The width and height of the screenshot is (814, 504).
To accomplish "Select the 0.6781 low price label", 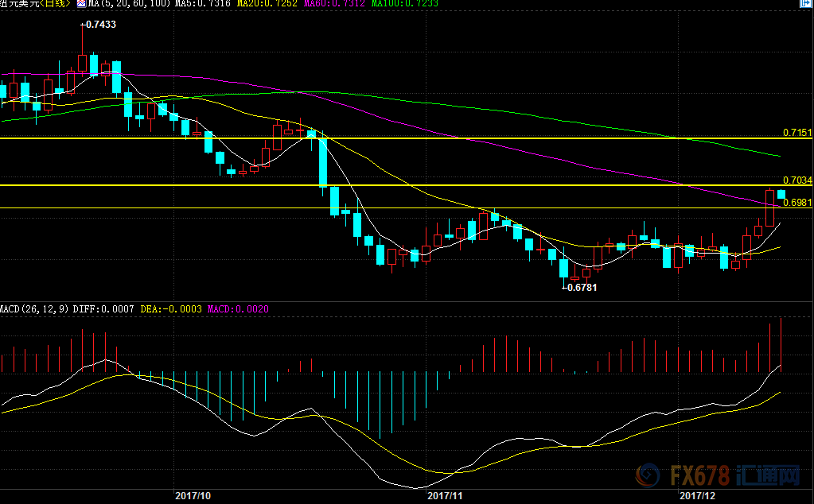I will (582, 287).
